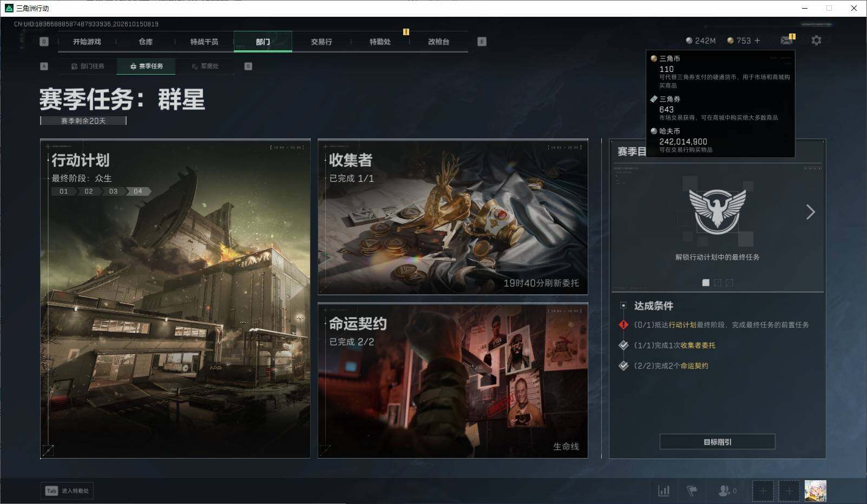The image size is (867, 504).
Task: Click the 目标指引 button
Action: click(717, 442)
